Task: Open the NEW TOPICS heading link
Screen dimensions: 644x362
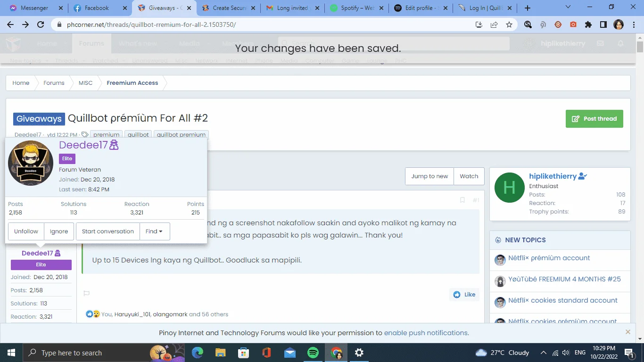Action: (x=525, y=240)
